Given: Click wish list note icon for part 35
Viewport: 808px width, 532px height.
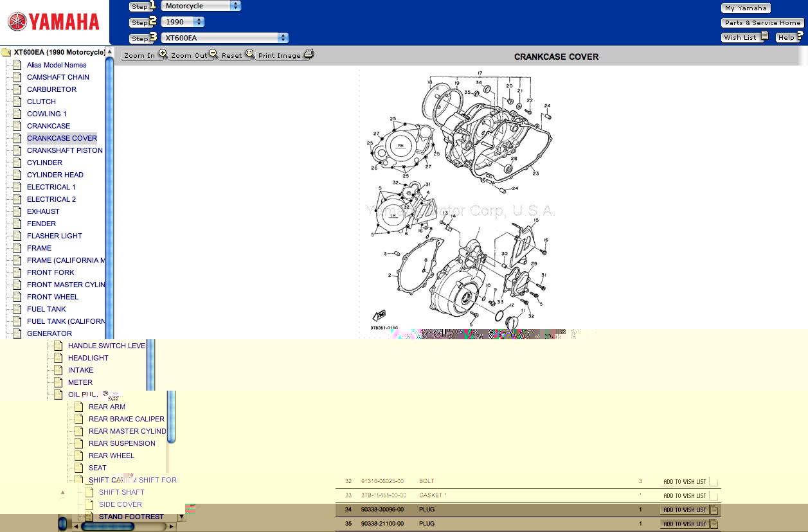Looking at the screenshot, I should [714, 524].
